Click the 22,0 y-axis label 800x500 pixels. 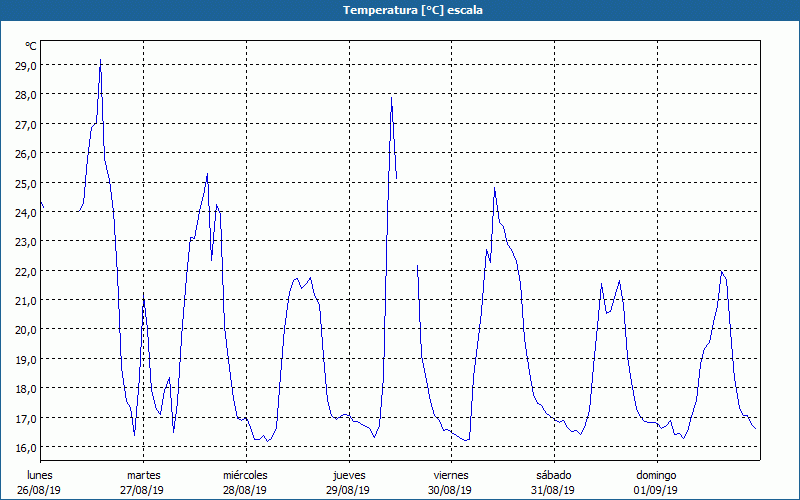coord(24,271)
